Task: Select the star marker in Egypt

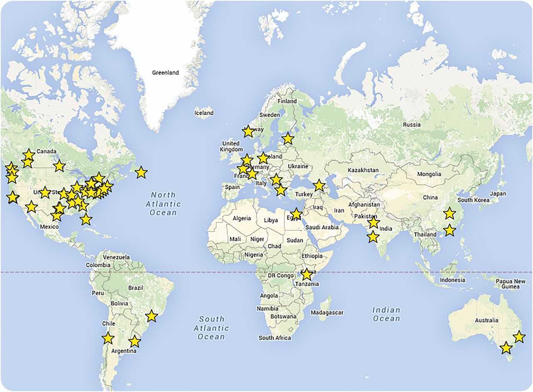Action: pyautogui.click(x=296, y=214)
